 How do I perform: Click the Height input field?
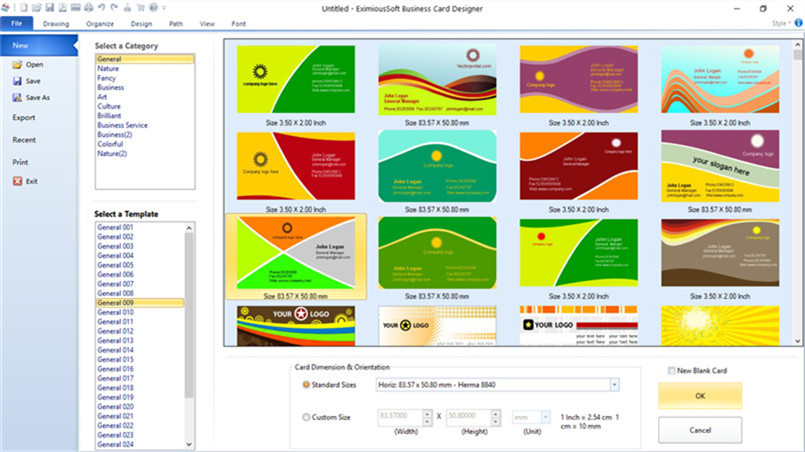[x=468, y=417]
